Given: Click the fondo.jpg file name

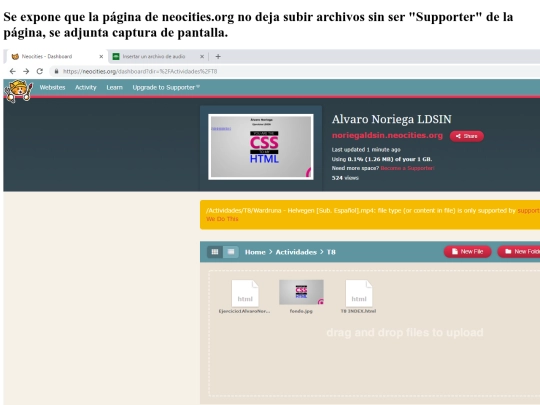Looking at the screenshot, I should pos(301,311).
